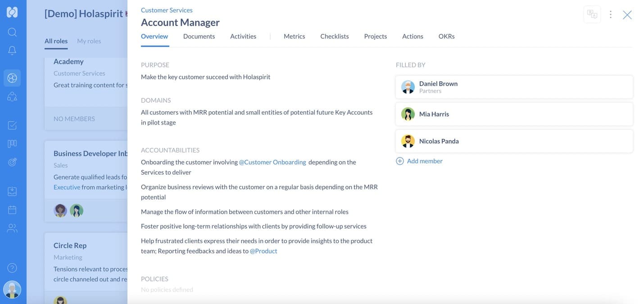Switch to the Documents tab

pyautogui.click(x=199, y=36)
